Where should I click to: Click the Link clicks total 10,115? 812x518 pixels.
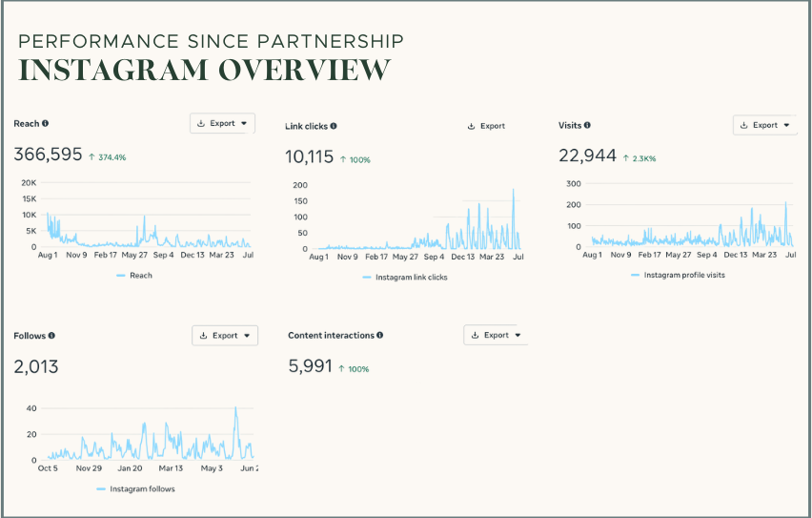pos(309,156)
